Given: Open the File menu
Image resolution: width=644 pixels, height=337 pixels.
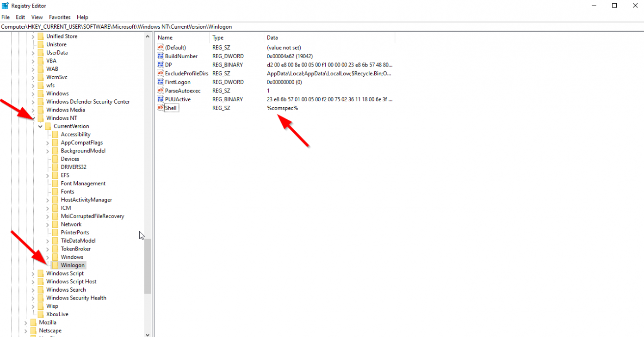Looking at the screenshot, I should 6,17.
